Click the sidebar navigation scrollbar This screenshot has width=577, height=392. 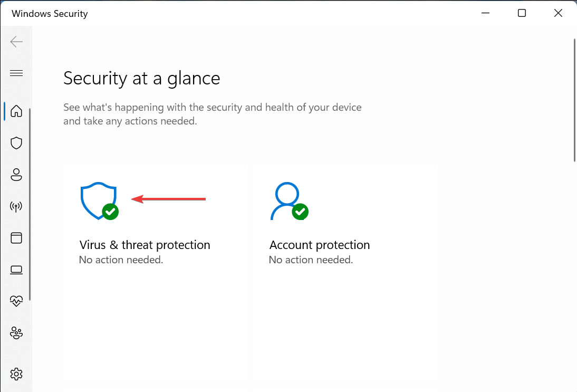[30, 204]
